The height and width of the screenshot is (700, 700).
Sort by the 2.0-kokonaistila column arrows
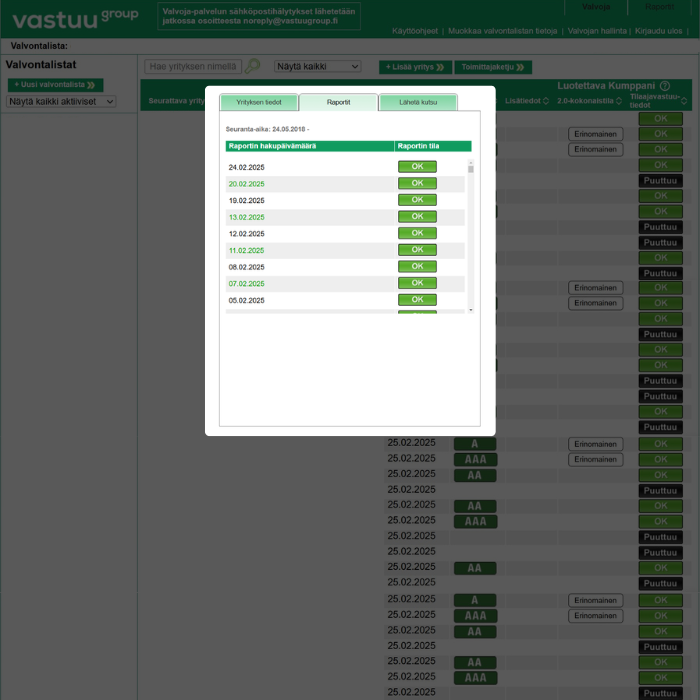click(619, 101)
